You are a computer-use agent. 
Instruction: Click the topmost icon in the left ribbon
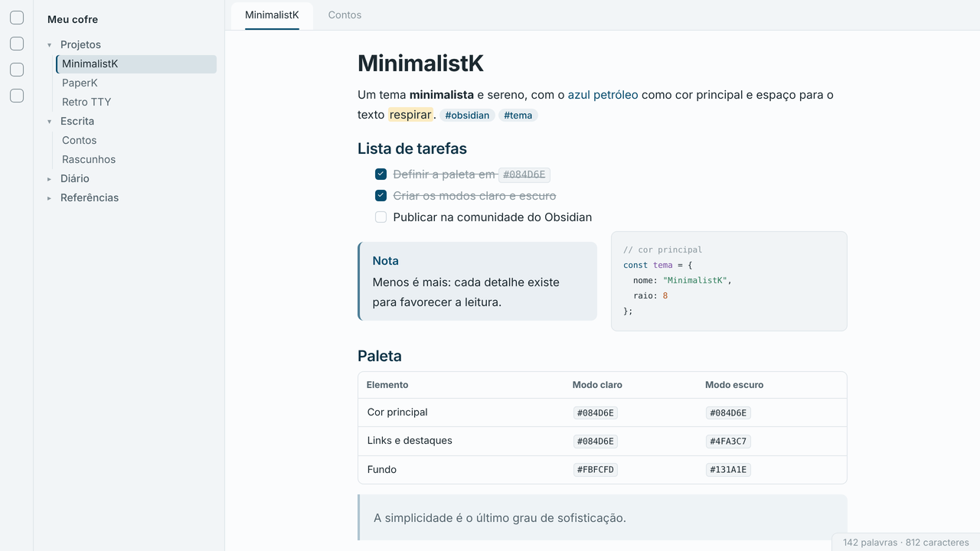17,18
